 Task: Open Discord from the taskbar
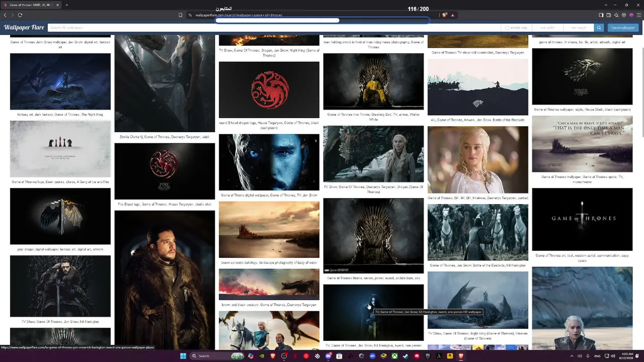(x=328, y=356)
